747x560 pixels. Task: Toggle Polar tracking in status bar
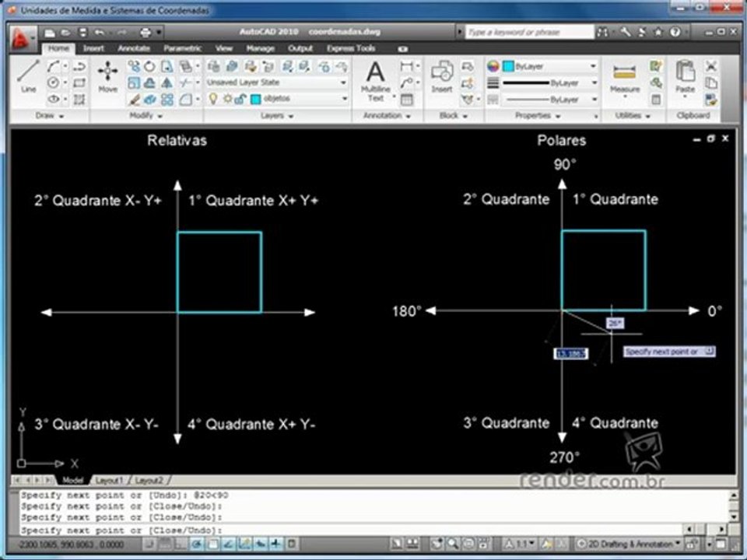(x=197, y=544)
